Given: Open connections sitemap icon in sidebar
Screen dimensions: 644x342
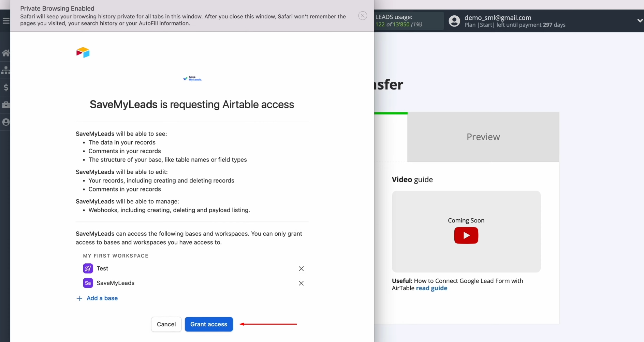Looking at the screenshot, I should point(6,70).
